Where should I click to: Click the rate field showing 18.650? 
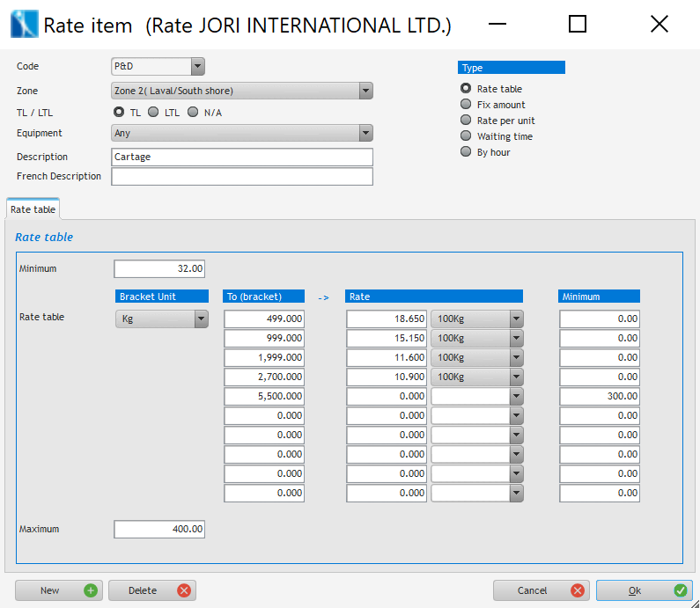[x=387, y=319]
